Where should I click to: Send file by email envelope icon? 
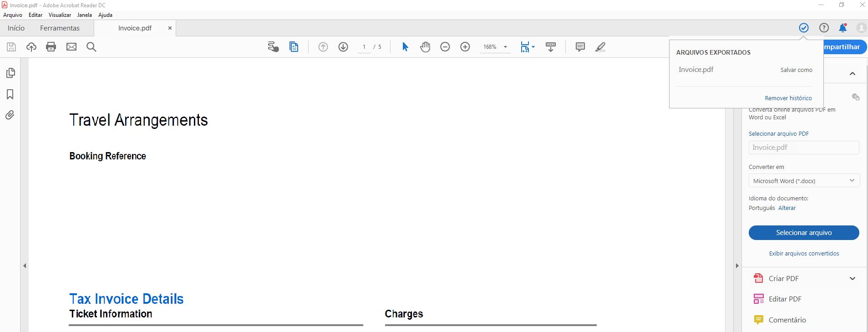(x=71, y=47)
